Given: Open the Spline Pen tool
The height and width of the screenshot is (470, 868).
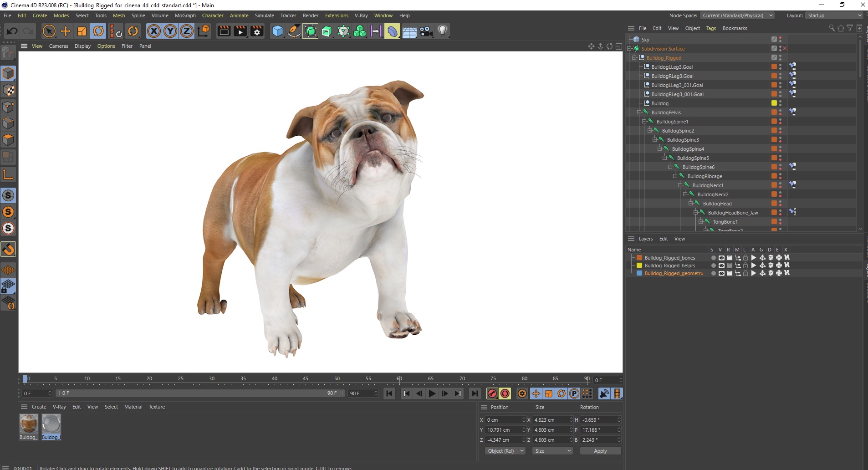Looking at the screenshot, I should pyautogui.click(x=294, y=31).
